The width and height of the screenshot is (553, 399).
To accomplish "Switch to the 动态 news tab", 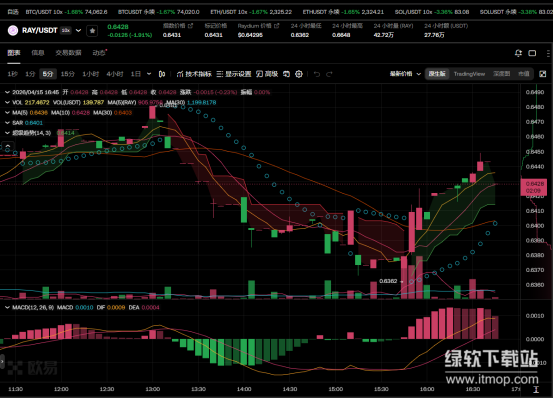I will point(99,53).
